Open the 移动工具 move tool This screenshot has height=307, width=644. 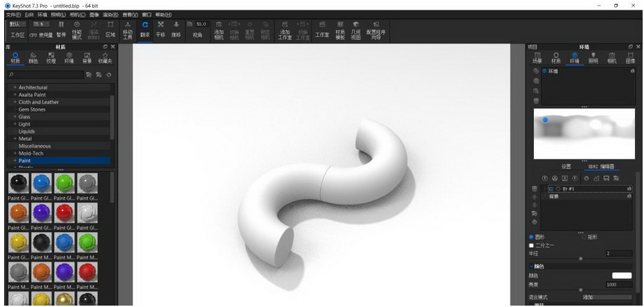[x=128, y=30]
